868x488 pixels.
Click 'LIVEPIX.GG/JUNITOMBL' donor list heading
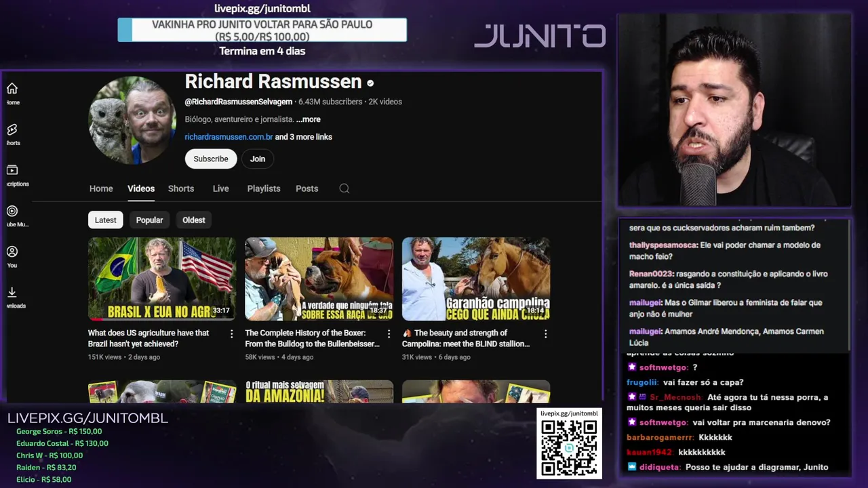pos(87,418)
